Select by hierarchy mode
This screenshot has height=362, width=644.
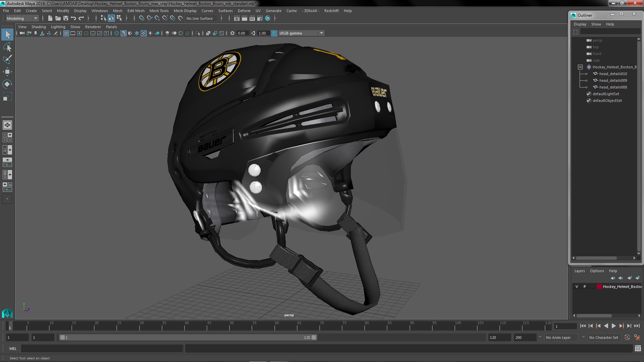click(103, 18)
